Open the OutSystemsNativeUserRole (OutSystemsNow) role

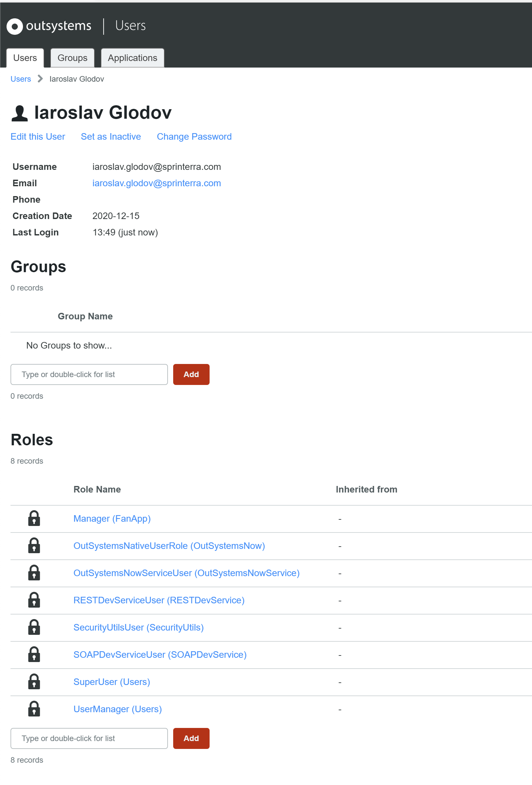click(169, 546)
